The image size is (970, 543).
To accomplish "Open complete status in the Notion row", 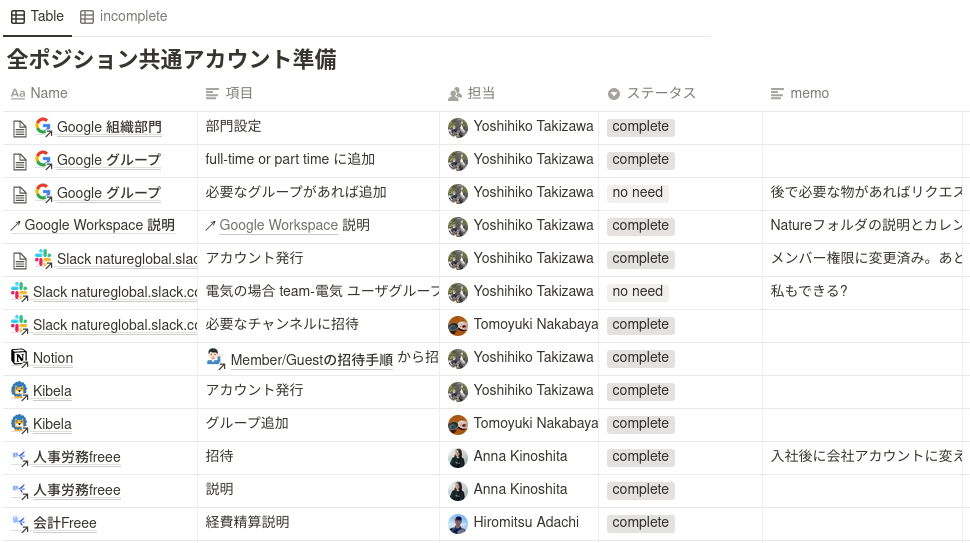I will [x=640, y=358].
